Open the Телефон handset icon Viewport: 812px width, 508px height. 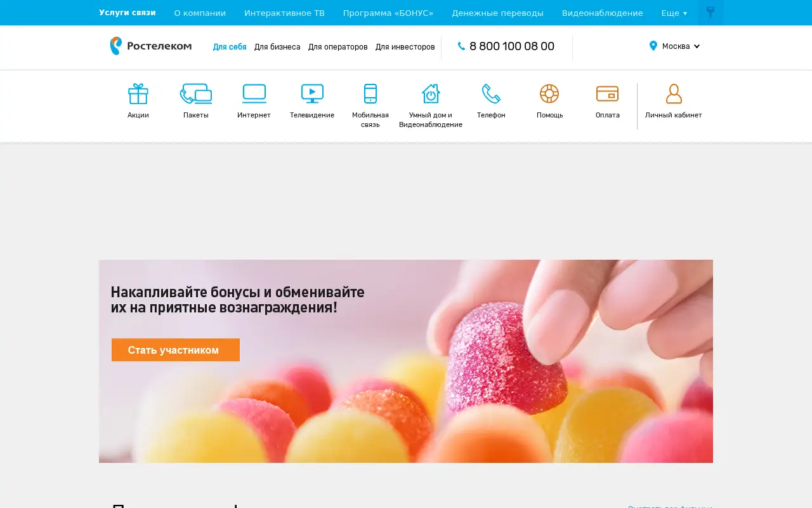(x=491, y=94)
